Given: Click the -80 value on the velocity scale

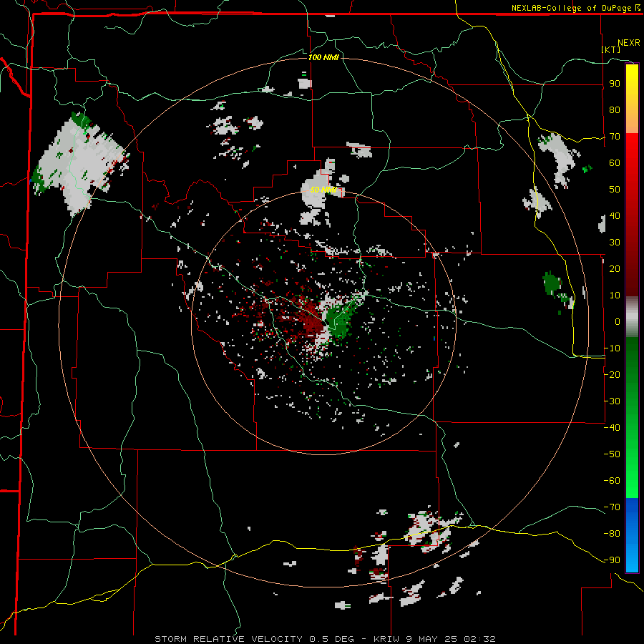Looking at the screenshot, I should [612, 534].
